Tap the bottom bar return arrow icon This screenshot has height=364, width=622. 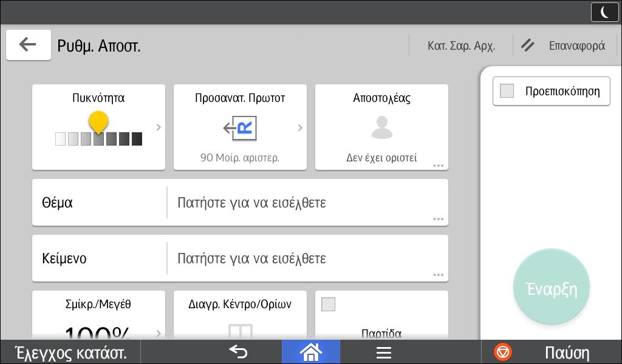pyautogui.click(x=238, y=352)
